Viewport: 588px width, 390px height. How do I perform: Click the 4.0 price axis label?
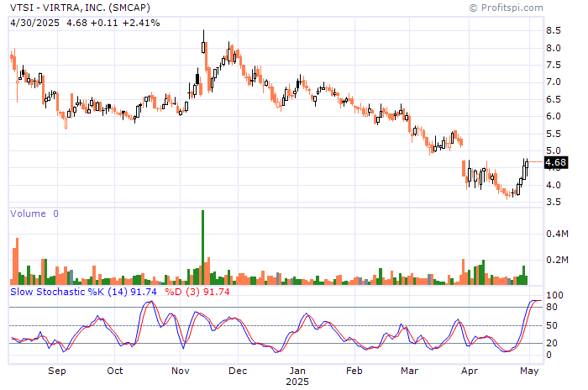click(553, 185)
